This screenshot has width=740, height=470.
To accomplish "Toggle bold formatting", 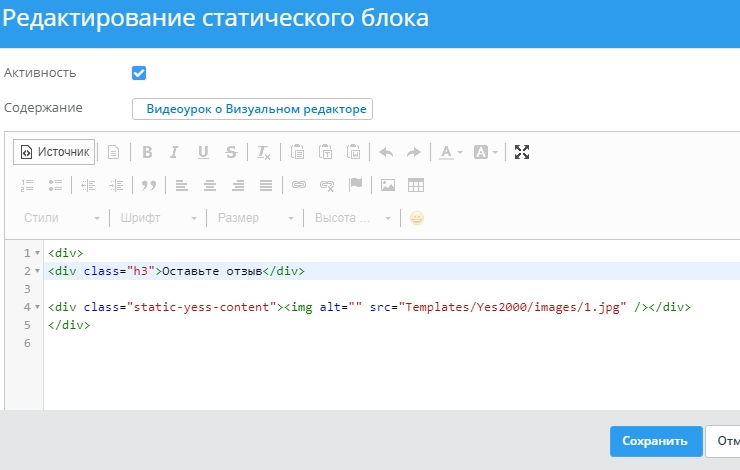I will pyautogui.click(x=147, y=152).
